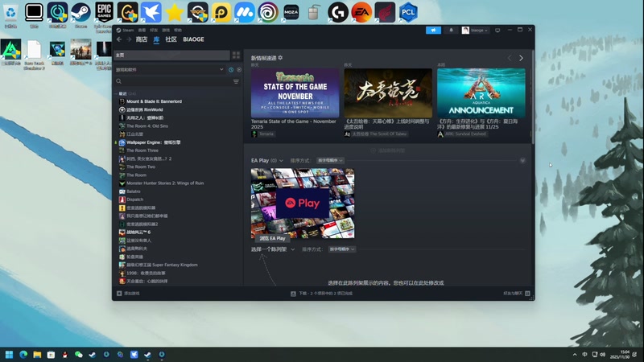This screenshot has height=362, width=644.
Task: Click Browse EA Play button
Action: pyautogui.click(x=272, y=238)
